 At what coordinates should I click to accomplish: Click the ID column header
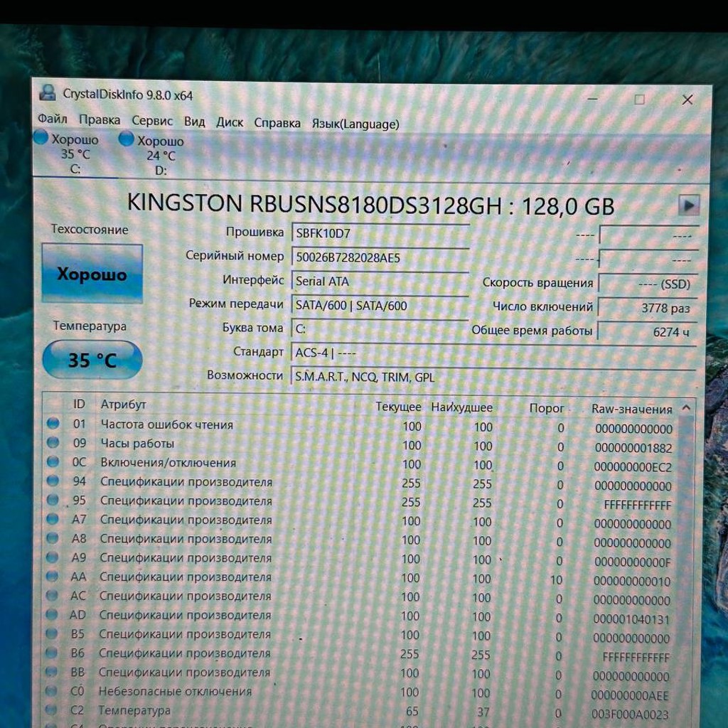pos(79,404)
